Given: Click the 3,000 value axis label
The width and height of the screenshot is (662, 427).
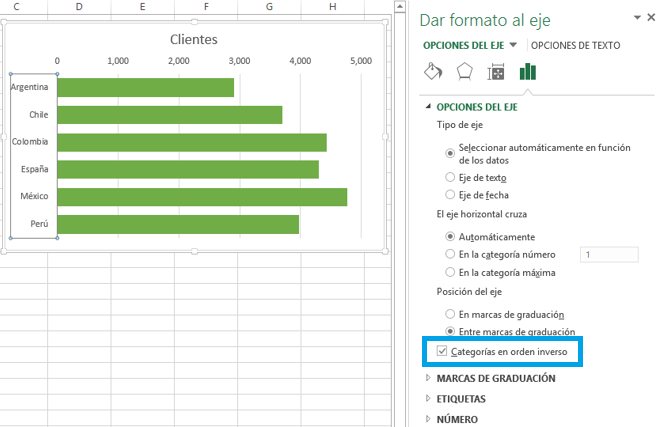Looking at the screenshot, I should (239, 61).
